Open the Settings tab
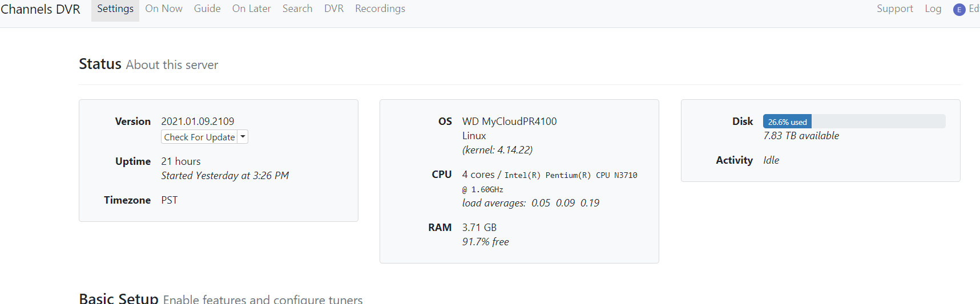Viewport: 980px width, 304px height. coord(115,9)
